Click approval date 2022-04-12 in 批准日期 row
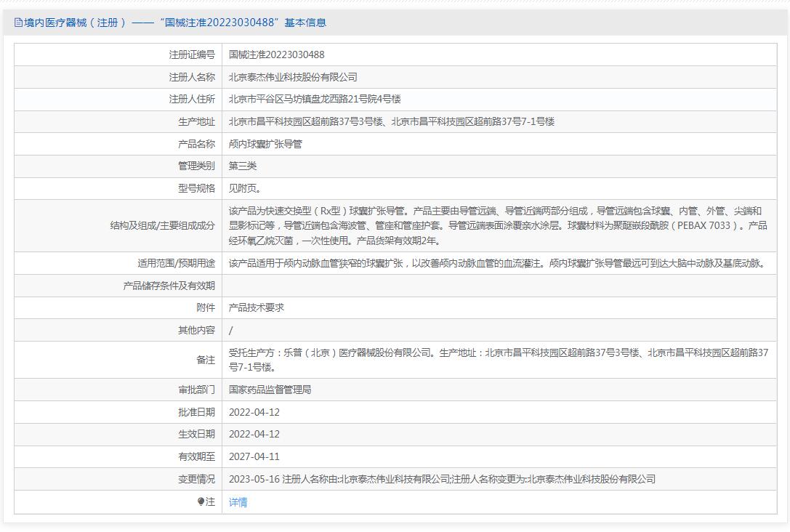This screenshot has height=532, width=790. click(254, 412)
